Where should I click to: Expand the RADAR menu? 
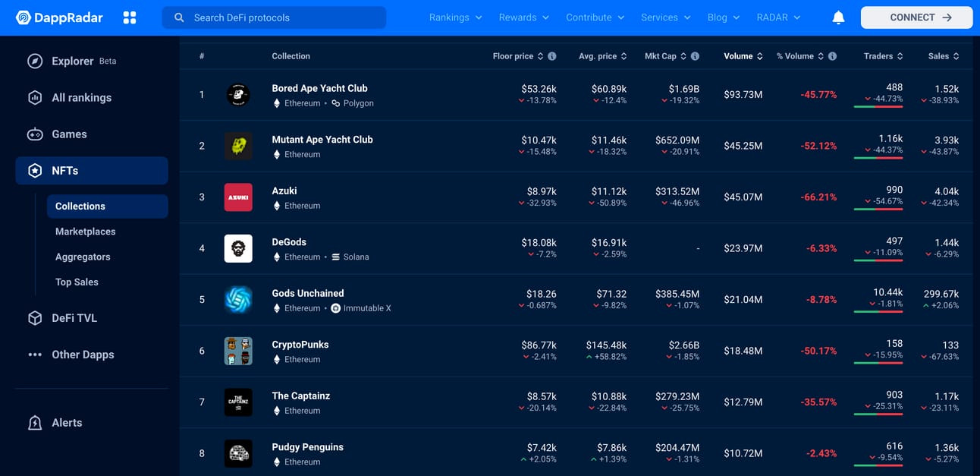tap(778, 17)
